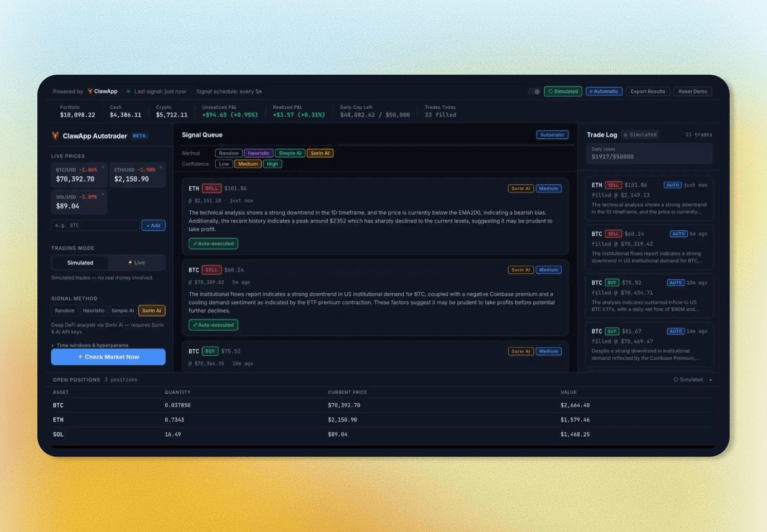Select Random signal method in sidebar
This screenshot has width=767, height=532.
65,311
